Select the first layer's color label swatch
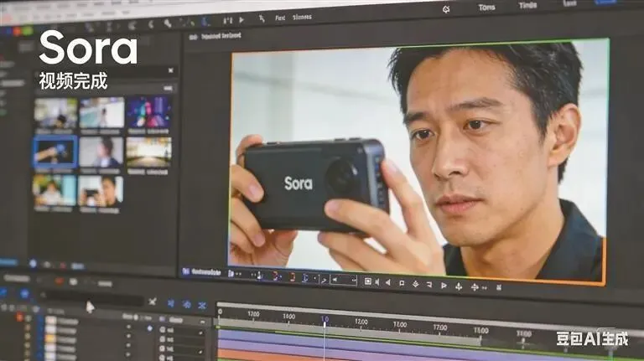 50,321
